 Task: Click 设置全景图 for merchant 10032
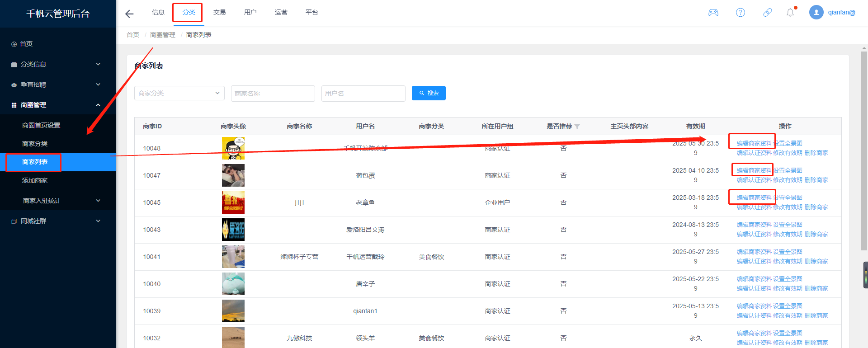(788, 333)
